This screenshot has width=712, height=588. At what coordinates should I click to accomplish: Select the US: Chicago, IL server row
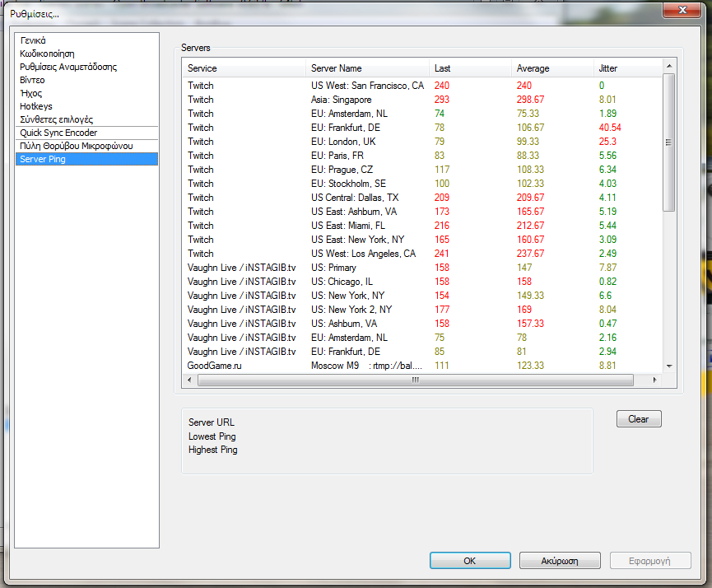click(x=422, y=282)
